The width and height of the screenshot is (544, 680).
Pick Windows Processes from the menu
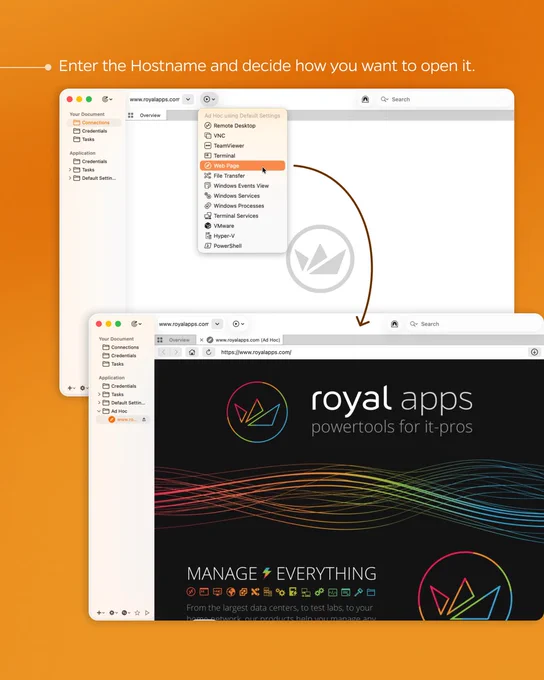tap(242, 206)
